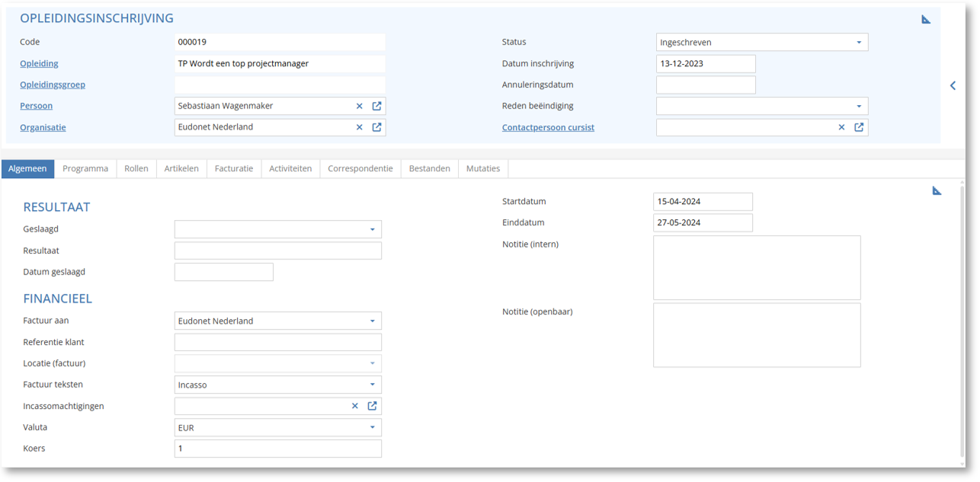980x482 pixels.
Task: Clear the Organisatie field value
Action: coord(360,127)
